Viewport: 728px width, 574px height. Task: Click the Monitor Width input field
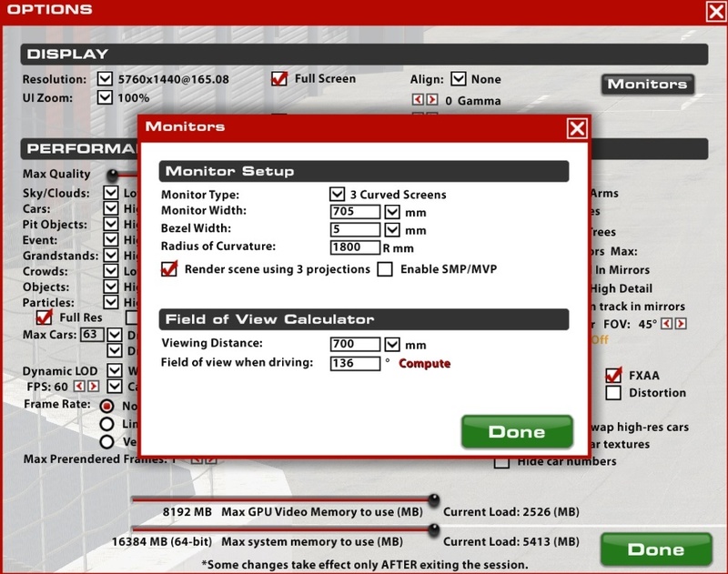coord(355,212)
